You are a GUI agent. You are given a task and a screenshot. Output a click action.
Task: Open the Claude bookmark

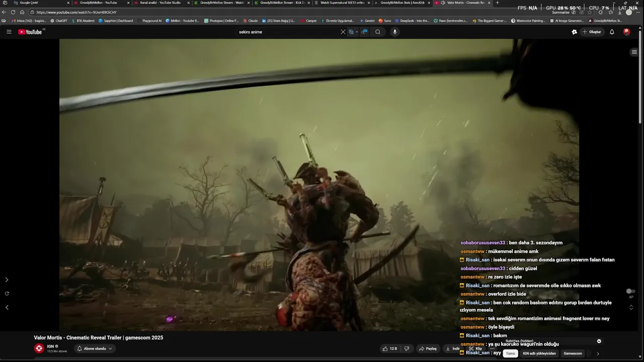tap(251, 21)
